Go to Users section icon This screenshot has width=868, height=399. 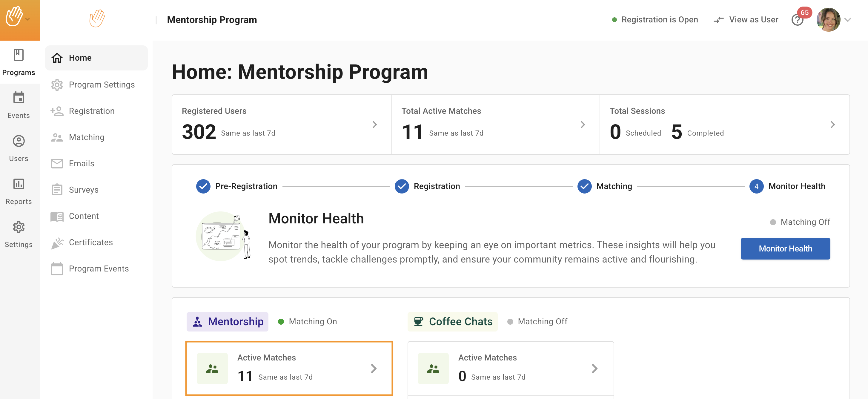[19, 141]
